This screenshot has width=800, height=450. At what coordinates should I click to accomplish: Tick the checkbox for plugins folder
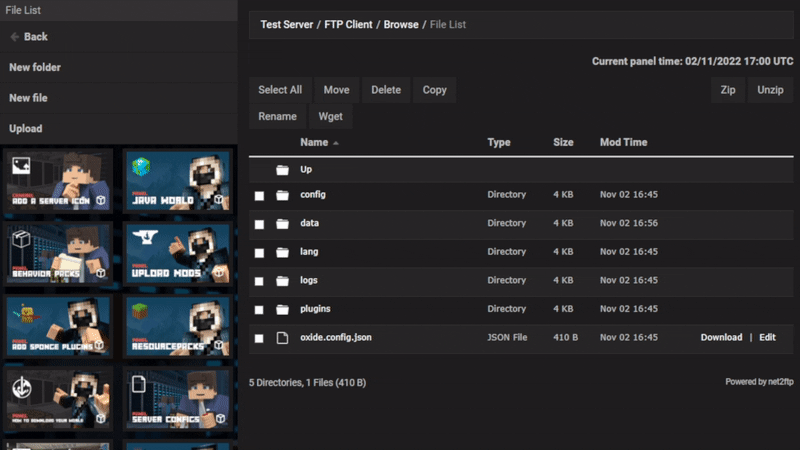tap(259, 310)
